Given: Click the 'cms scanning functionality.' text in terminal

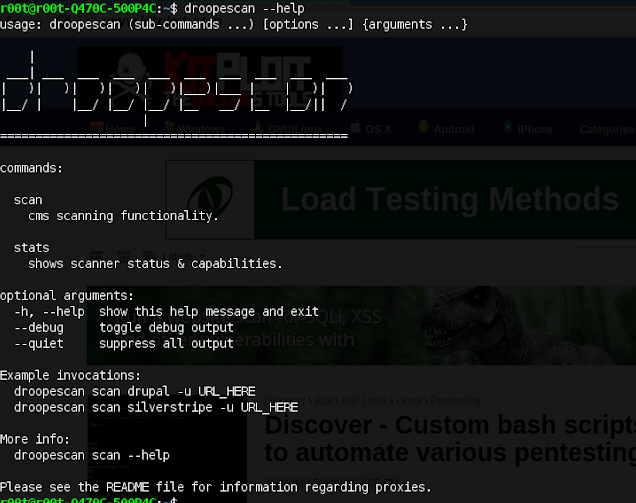Looking at the screenshot, I should click(123, 216).
